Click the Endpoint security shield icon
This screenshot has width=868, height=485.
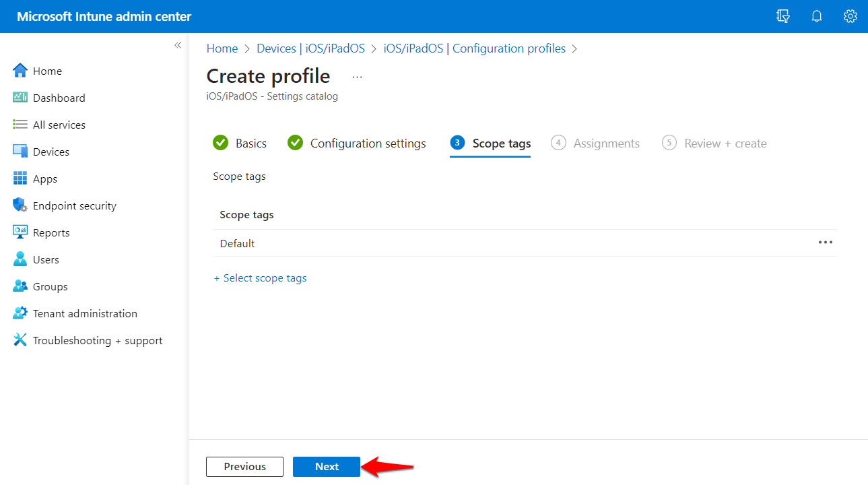(20, 205)
